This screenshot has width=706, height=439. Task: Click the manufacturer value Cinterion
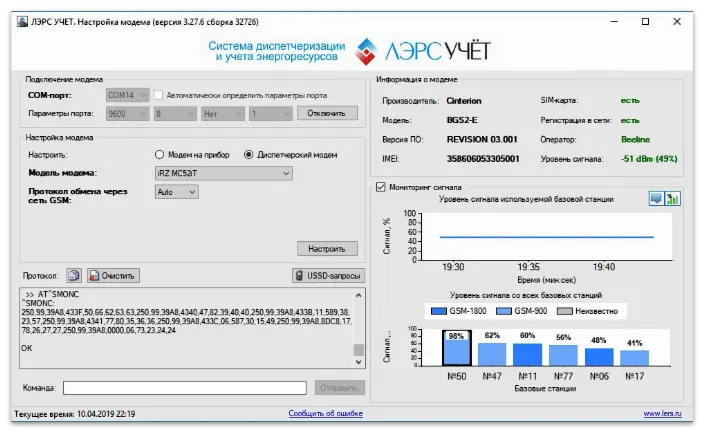[x=464, y=101]
